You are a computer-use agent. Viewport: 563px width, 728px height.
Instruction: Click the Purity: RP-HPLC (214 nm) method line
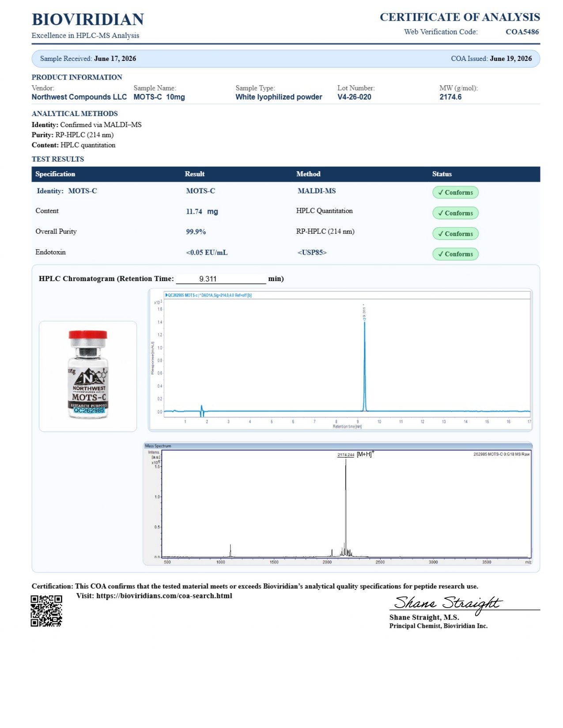click(73, 135)
